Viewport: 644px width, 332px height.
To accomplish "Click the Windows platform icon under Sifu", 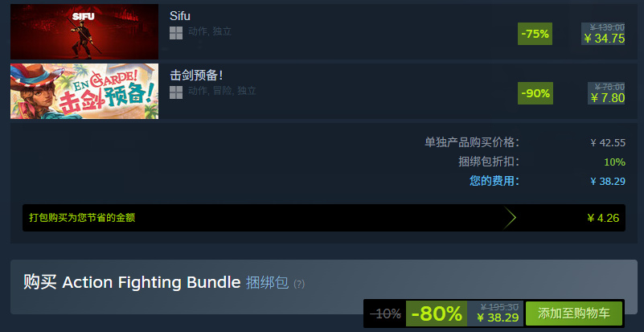I will [176, 33].
